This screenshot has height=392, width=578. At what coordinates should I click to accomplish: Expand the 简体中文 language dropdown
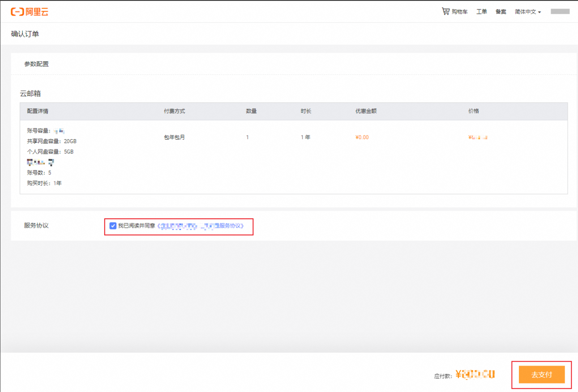(527, 12)
